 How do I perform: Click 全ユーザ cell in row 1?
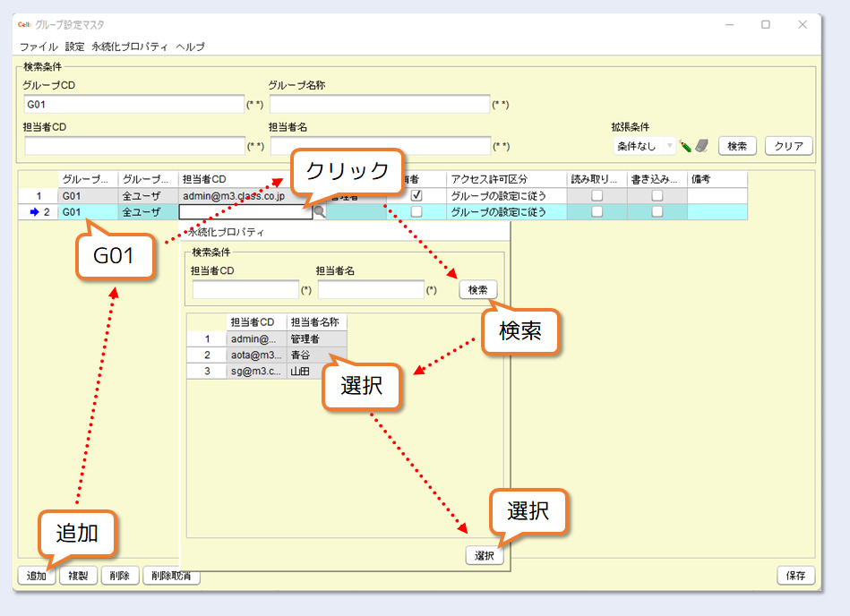148,195
